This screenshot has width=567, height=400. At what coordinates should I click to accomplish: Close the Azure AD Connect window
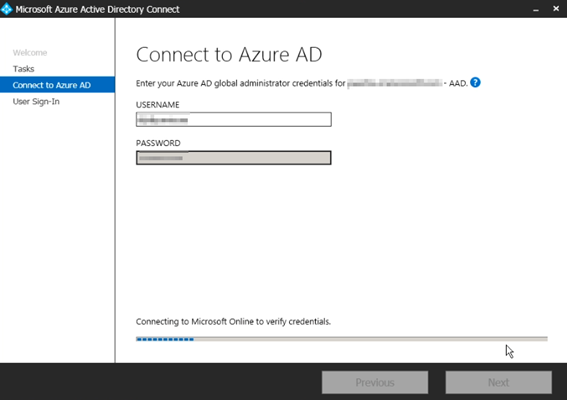tap(556, 9)
